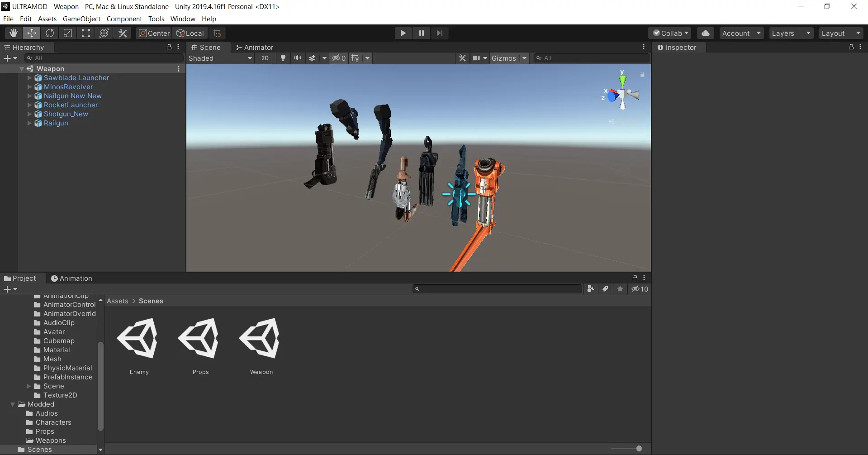Viewport: 868px width, 455px height.
Task: Open the Account dropdown
Action: coord(742,33)
